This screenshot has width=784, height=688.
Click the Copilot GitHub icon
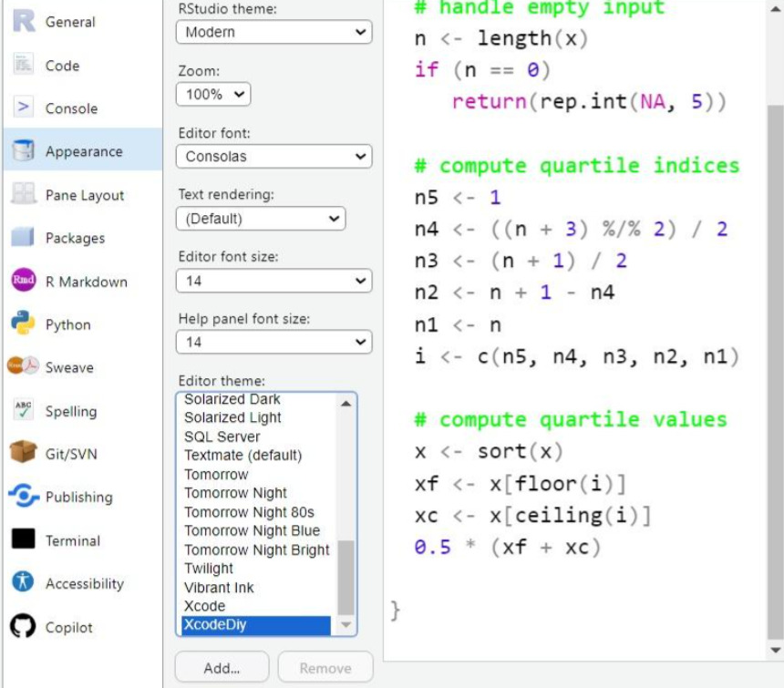(x=23, y=625)
